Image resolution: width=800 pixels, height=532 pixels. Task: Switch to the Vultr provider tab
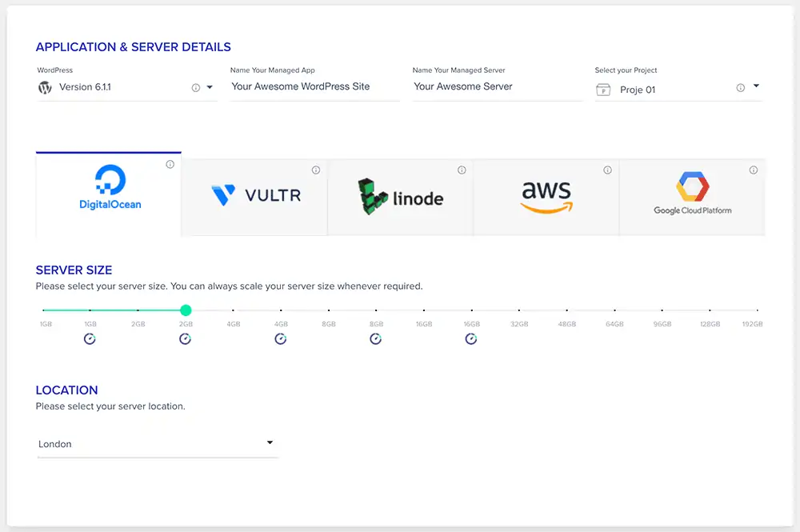[x=254, y=198]
